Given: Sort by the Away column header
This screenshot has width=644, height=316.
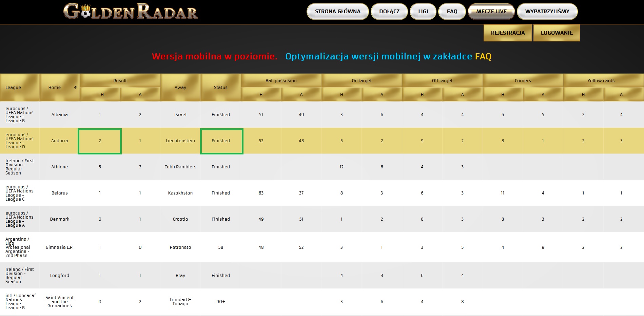Looking at the screenshot, I should coord(180,88).
